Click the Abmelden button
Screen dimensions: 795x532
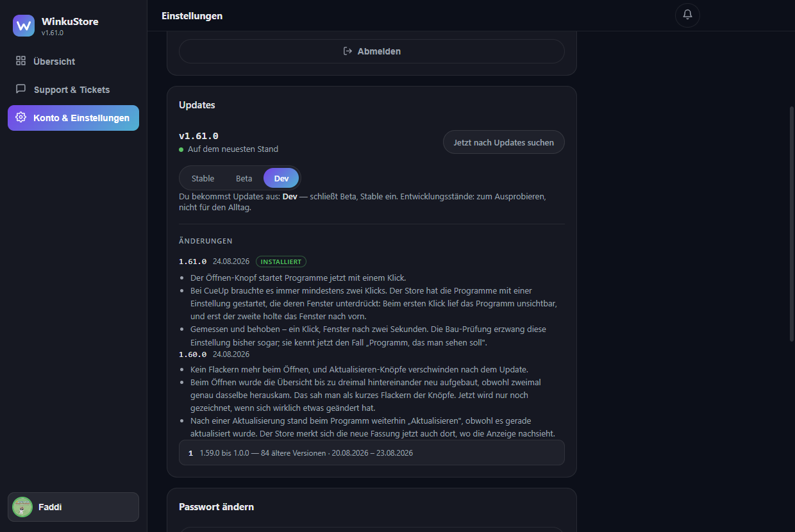coord(372,51)
